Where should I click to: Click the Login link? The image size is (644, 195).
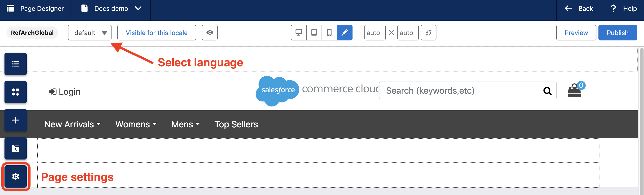[x=64, y=92]
